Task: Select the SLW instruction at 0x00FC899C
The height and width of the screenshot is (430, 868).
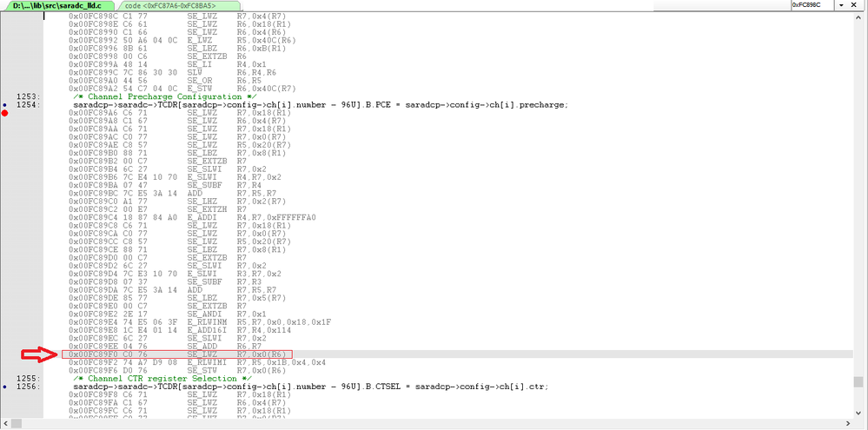Action: tap(173, 72)
